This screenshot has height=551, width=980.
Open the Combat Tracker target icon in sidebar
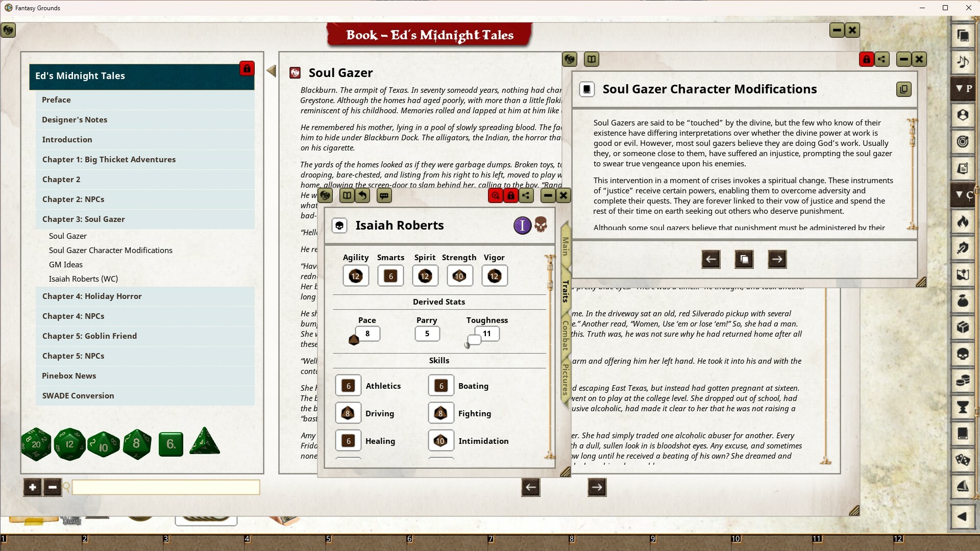(x=962, y=141)
